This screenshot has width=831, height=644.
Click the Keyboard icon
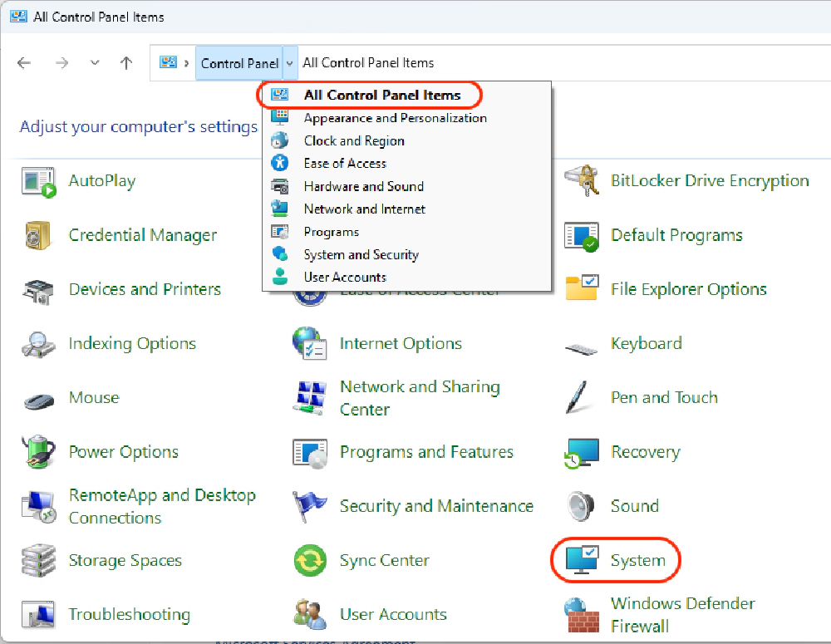pyautogui.click(x=582, y=349)
